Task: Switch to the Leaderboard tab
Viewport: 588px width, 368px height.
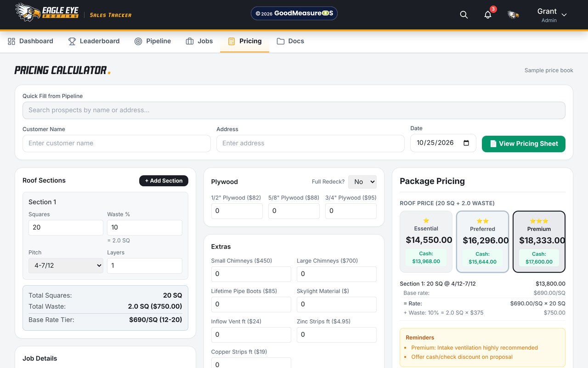Action: pyautogui.click(x=94, y=41)
